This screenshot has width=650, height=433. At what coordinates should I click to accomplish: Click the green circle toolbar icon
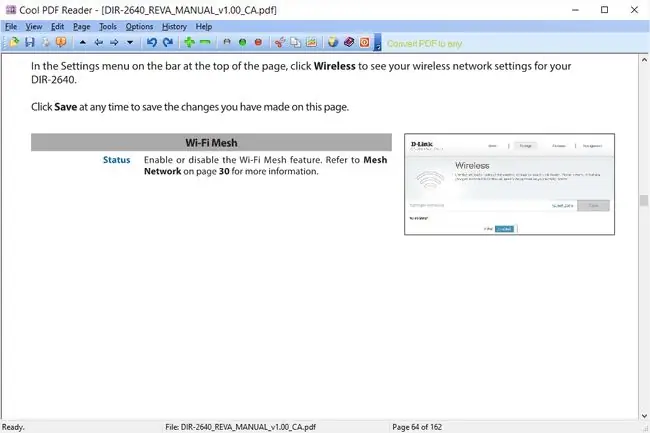243,42
